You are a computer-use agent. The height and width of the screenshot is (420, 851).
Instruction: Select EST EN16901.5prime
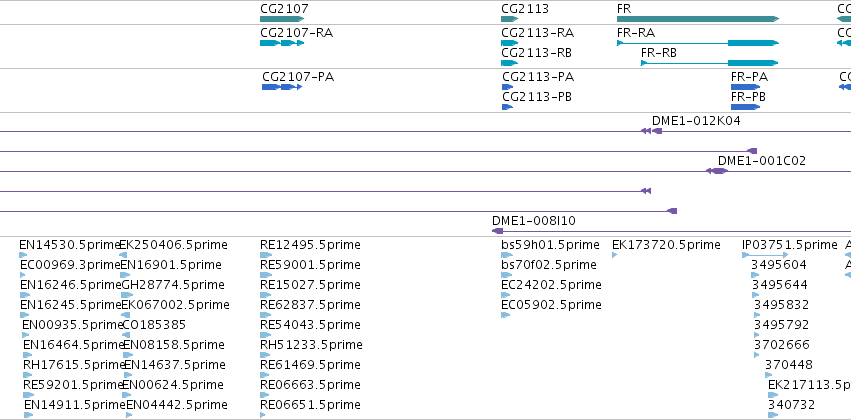tap(171, 265)
